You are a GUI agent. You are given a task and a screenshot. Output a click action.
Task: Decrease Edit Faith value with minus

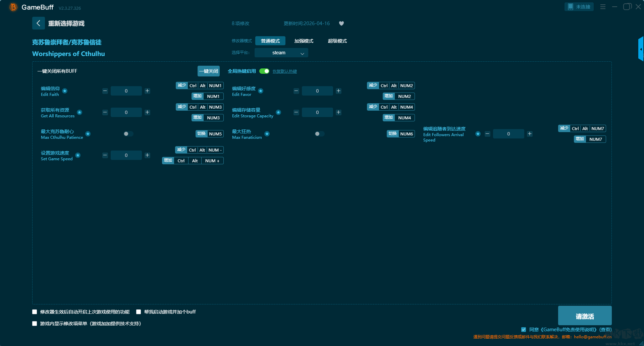click(105, 91)
